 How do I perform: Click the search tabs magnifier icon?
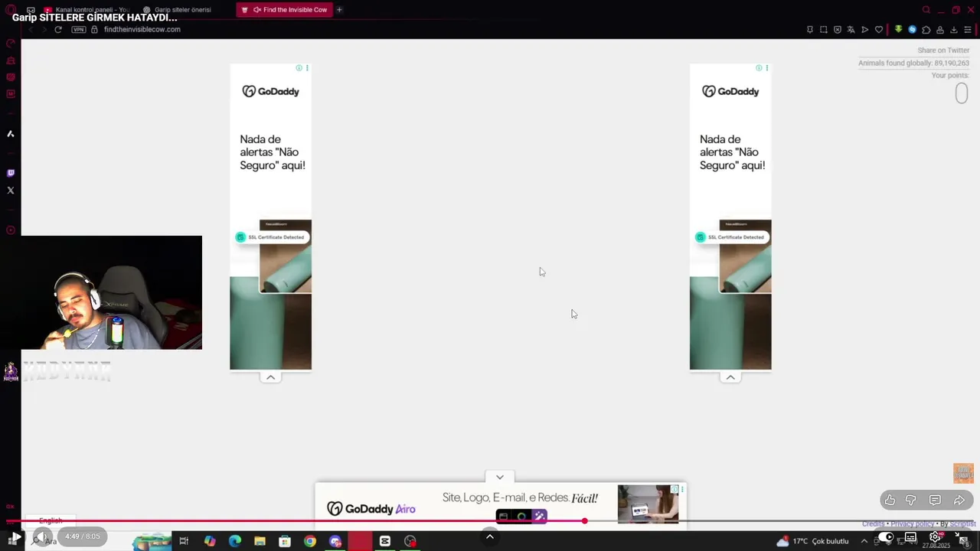(926, 10)
